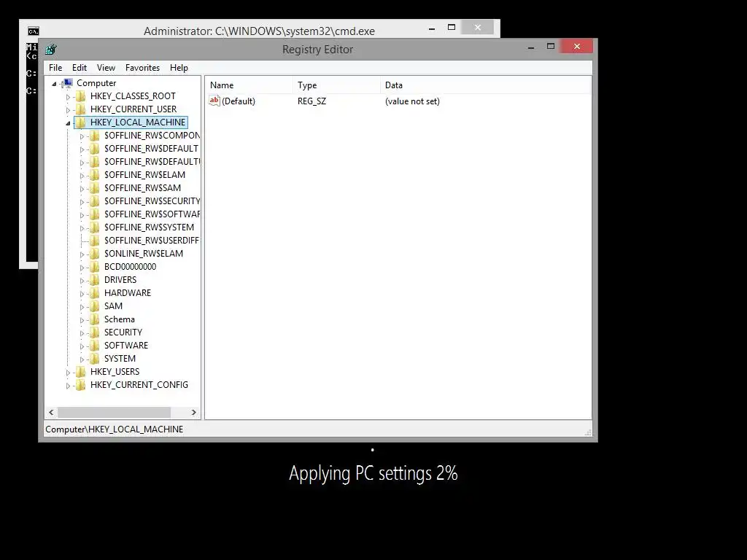Click the $OFFLINE_RW$USERDIFF folder icon

(95, 241)
